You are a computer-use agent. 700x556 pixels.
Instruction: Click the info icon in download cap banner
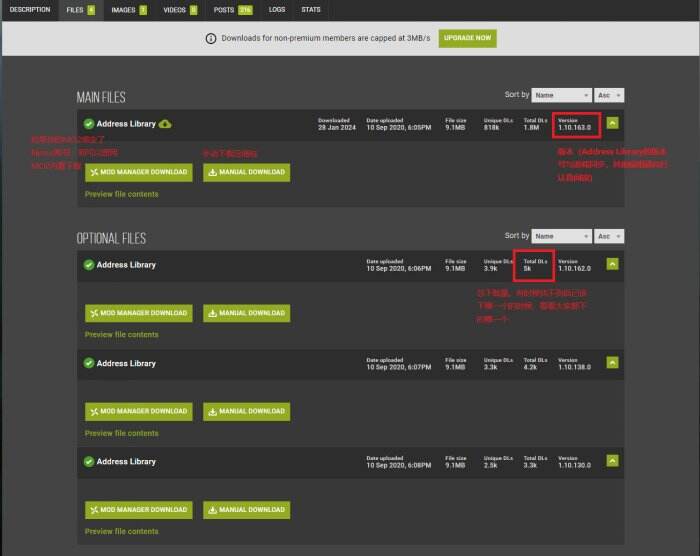(x=211, y=38)
